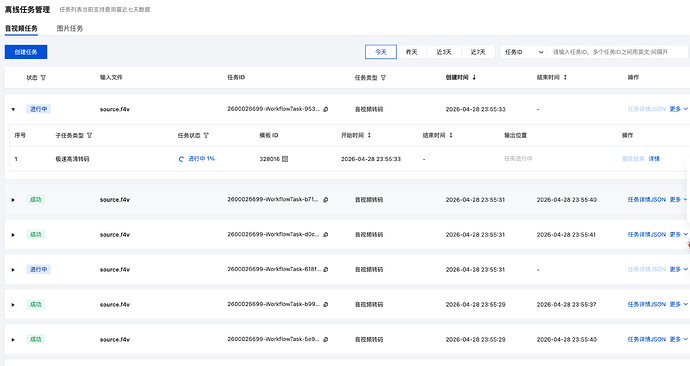Viewport: 690px width, 366px height.
Task: Copy the WorkflowTask-5e9 task ID
Action: 326,339
